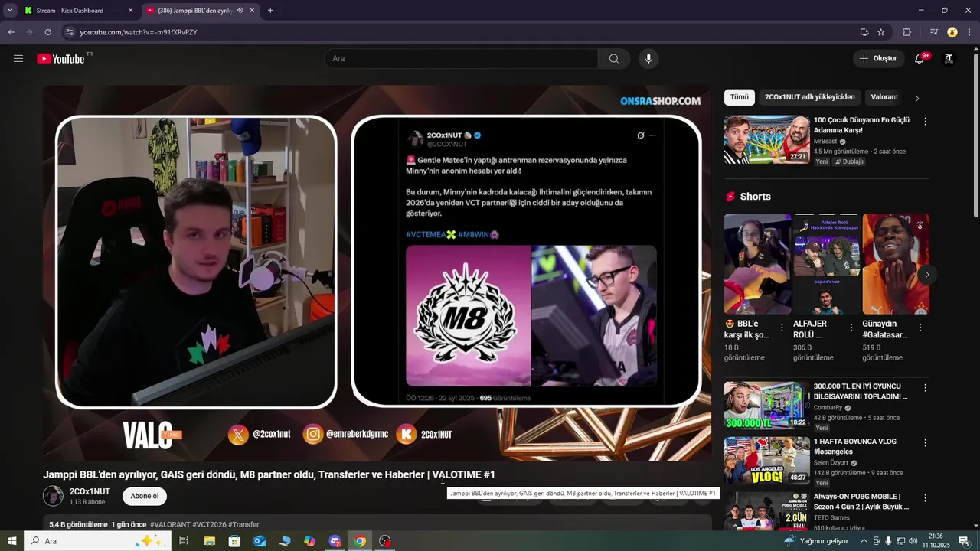The image size is (980, 551).
Task: Open the YouTube hamburger guide menu
Action: tap(18, 58)
